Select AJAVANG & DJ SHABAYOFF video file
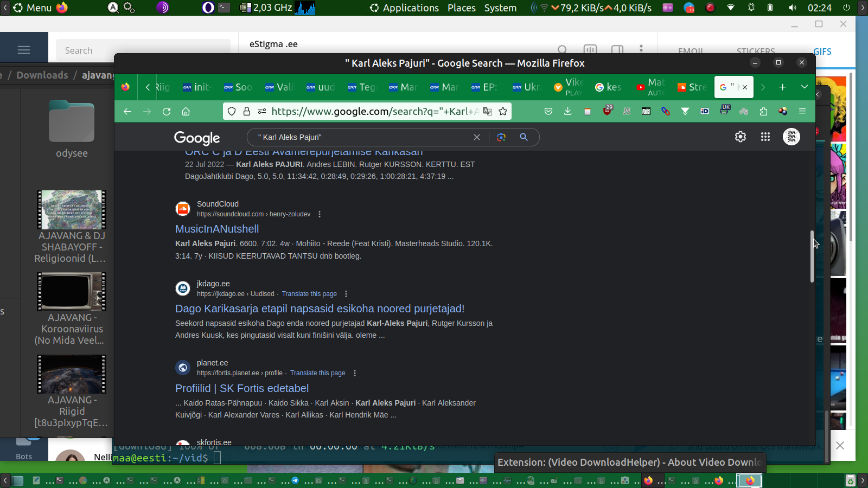The image size is (868, 488). click(72, 227)
